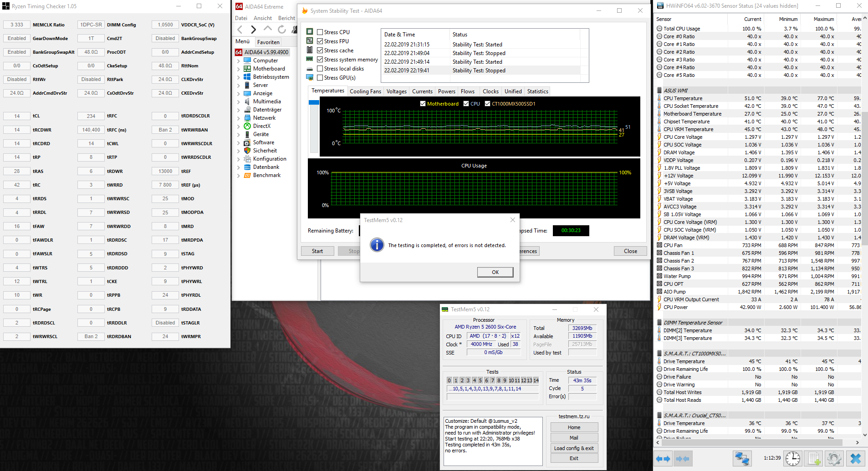Toggle Motherboard temperature graph checkbox
Image resolution: width=868 pixels, height=471 pixels.
[423, 104]
